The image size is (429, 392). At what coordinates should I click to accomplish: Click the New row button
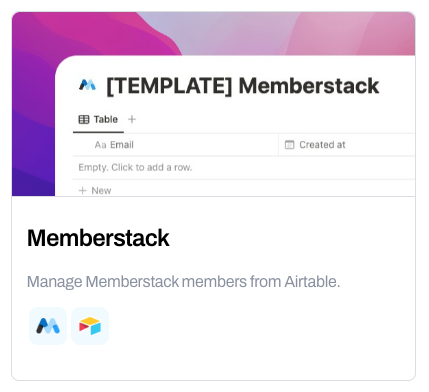[95, 190]
